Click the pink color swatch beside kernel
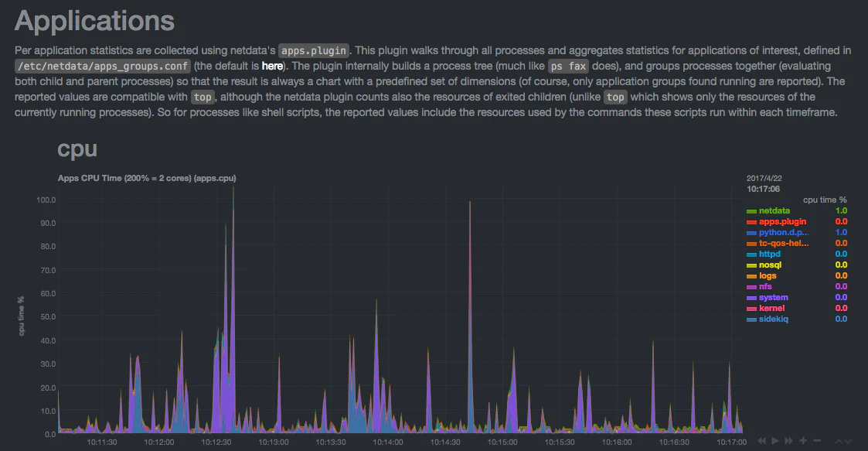The width and height of the screenshot is (868, 451). click(x=751, y=309)
